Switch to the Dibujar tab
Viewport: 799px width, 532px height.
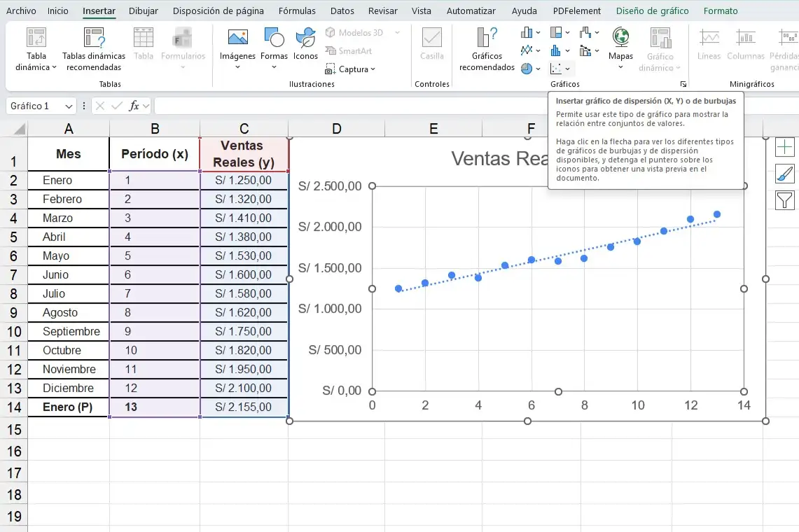tap(143, 10)
